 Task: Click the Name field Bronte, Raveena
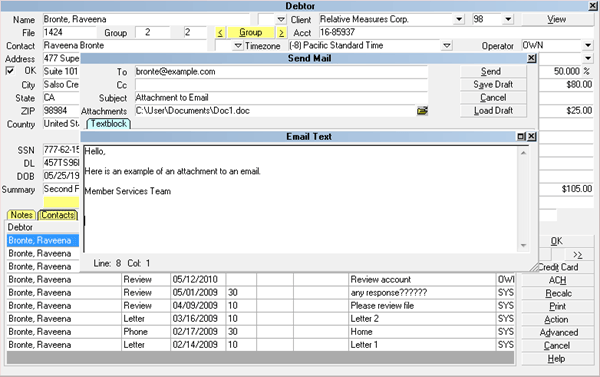coord(146,19)
